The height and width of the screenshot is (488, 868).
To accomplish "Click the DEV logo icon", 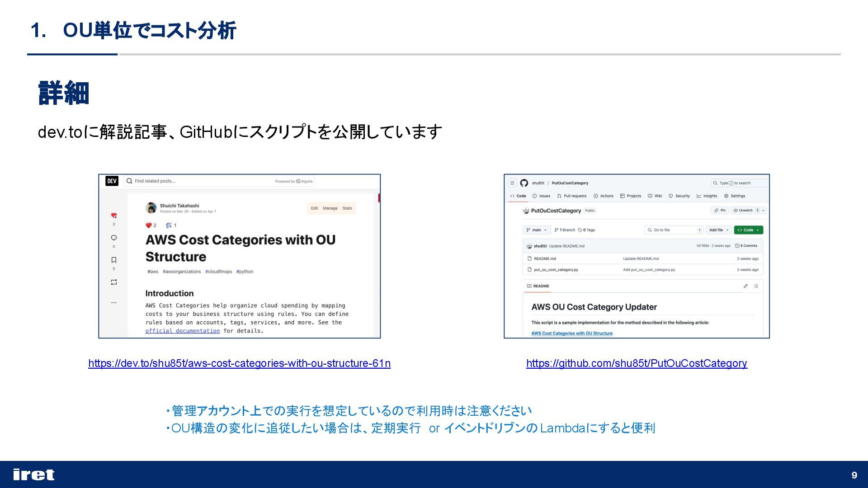I will (x=112, y=181).
